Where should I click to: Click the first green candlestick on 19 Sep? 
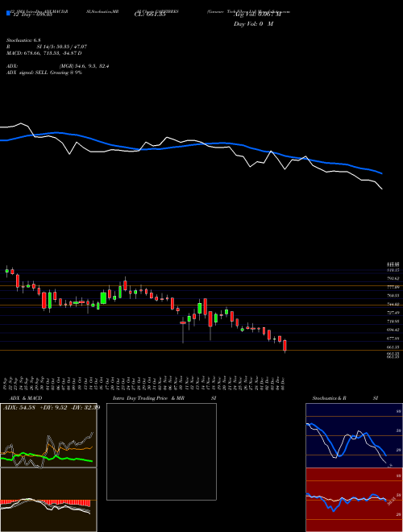pos(6,271)
